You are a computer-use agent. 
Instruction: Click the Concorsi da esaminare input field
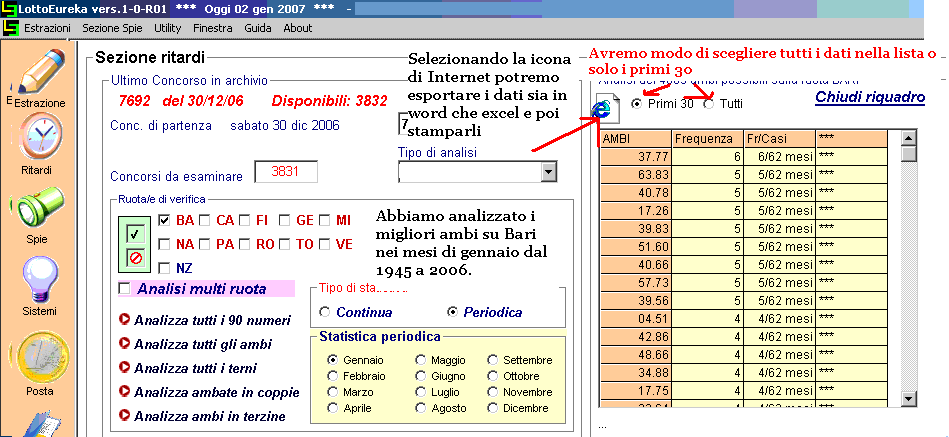(286, 171)
